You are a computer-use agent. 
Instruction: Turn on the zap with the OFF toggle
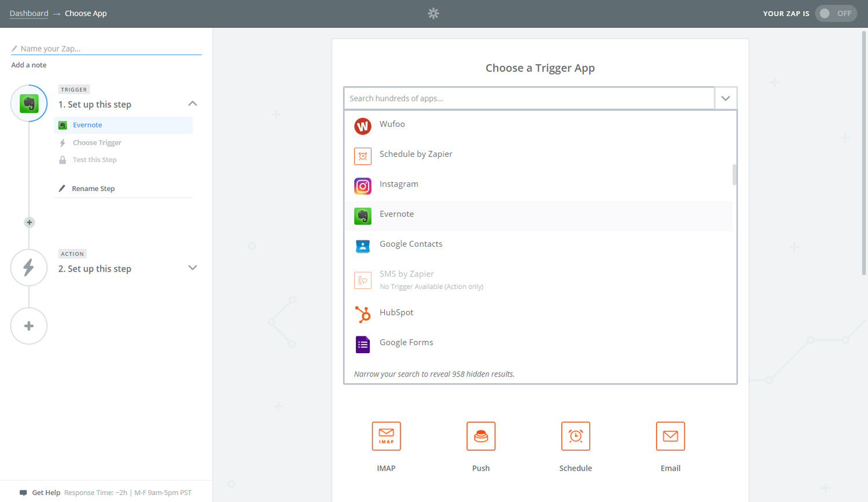pyautogui.click(x=836, y=13)
